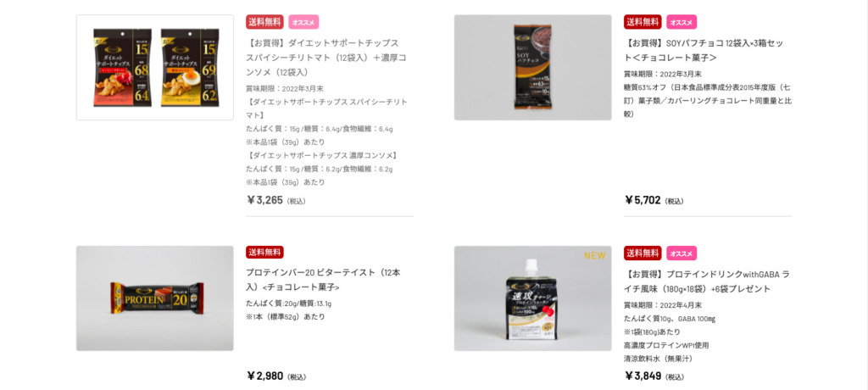Screen dimensions: 868x390
Task: Open the Protein Drink with GABA image
Action: click(532, 298)
